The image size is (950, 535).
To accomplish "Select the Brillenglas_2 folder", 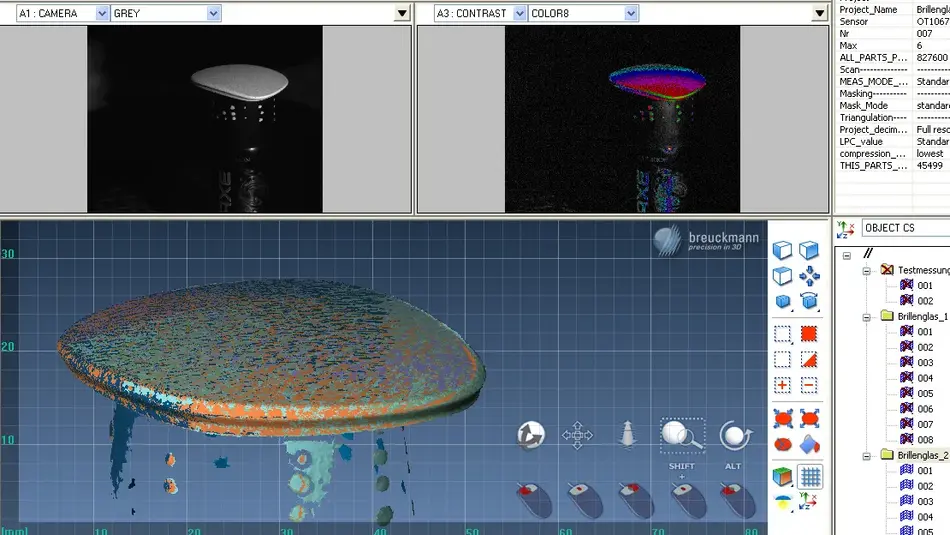I will tap(922, 455).
